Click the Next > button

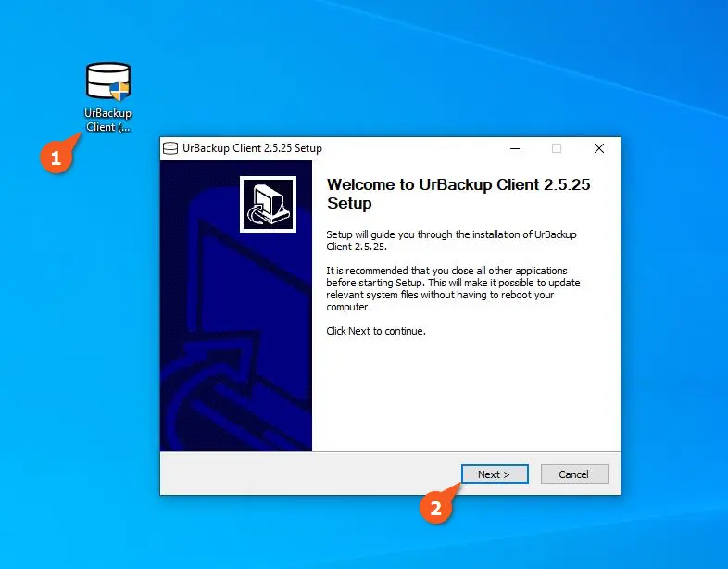tap(495, 474)
